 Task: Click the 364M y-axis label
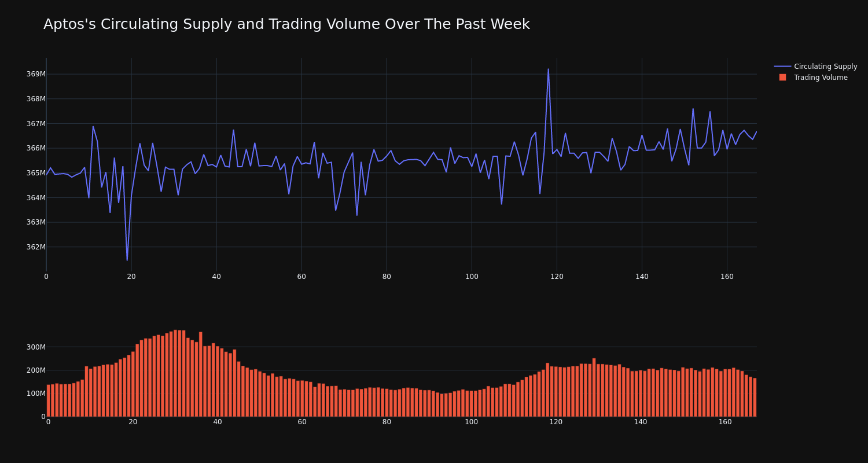tap(36, 198)
